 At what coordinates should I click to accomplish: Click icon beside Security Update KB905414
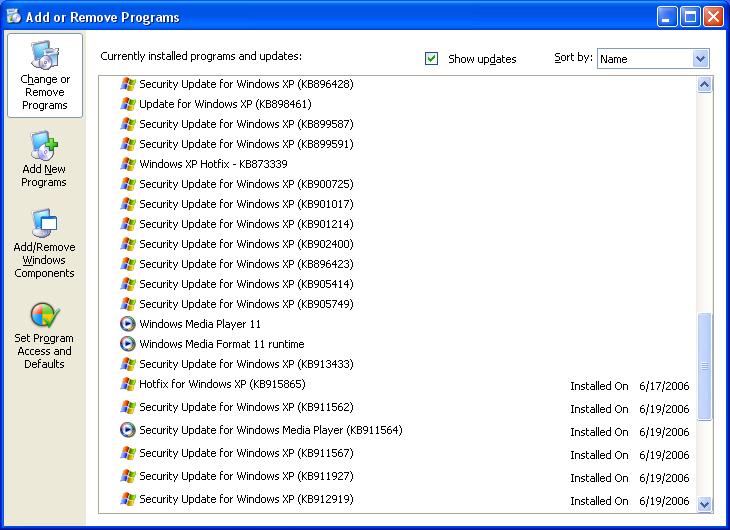[128, 284]
